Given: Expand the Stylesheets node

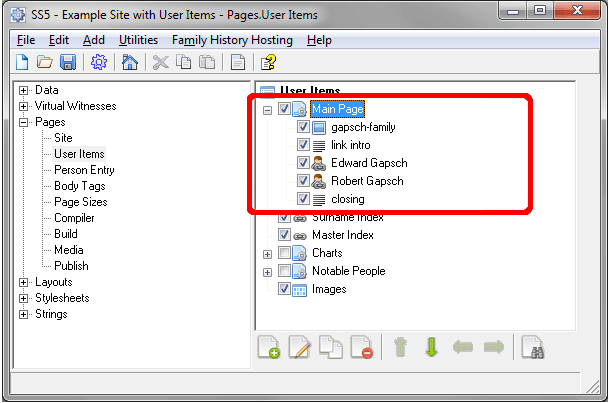Looking at the screenshot, I should pos(24,298).
